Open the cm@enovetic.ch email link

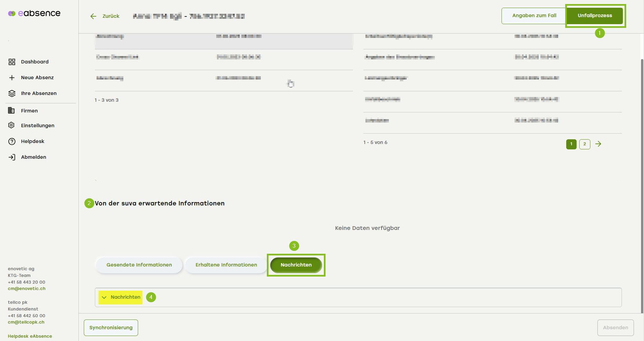tap(26, 289)
